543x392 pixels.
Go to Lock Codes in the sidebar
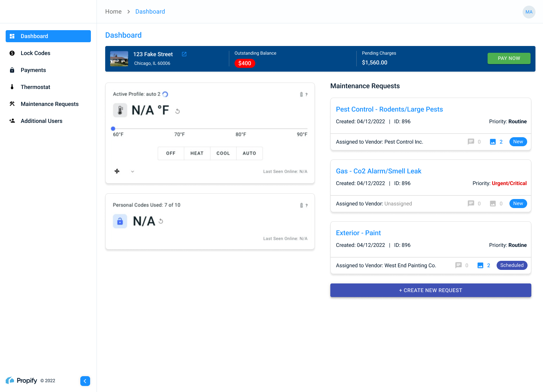click(x=35, y=53)
